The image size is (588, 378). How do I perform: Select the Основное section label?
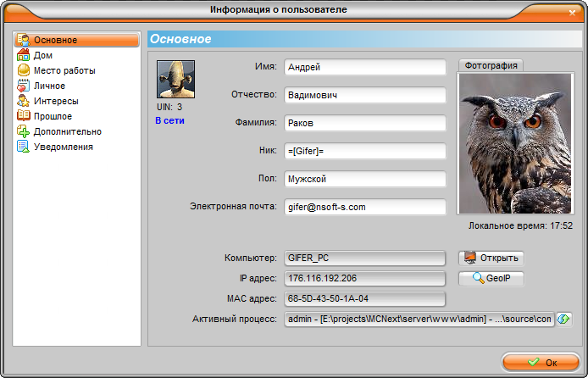[56, 40]
